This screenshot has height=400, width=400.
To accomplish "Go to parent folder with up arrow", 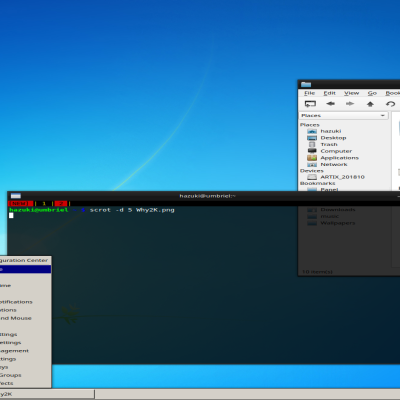I will tap(370, 104).
